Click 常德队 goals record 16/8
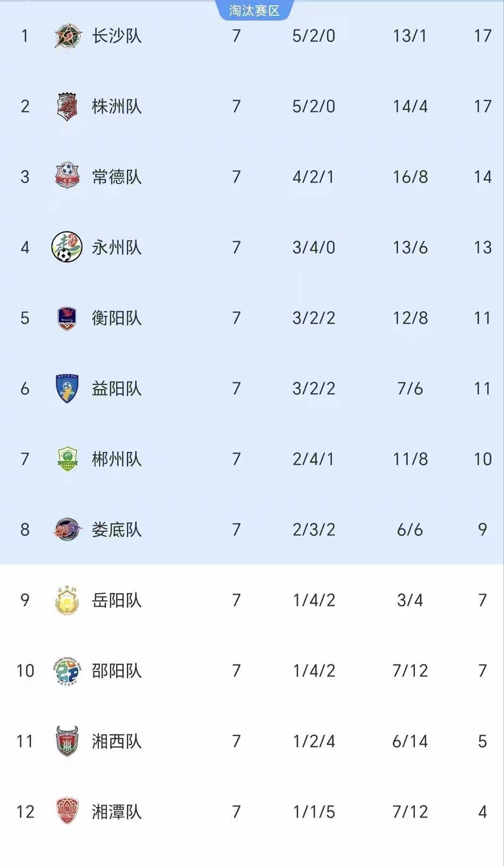The height and width of the screenshot is (866, 504). 410,177
